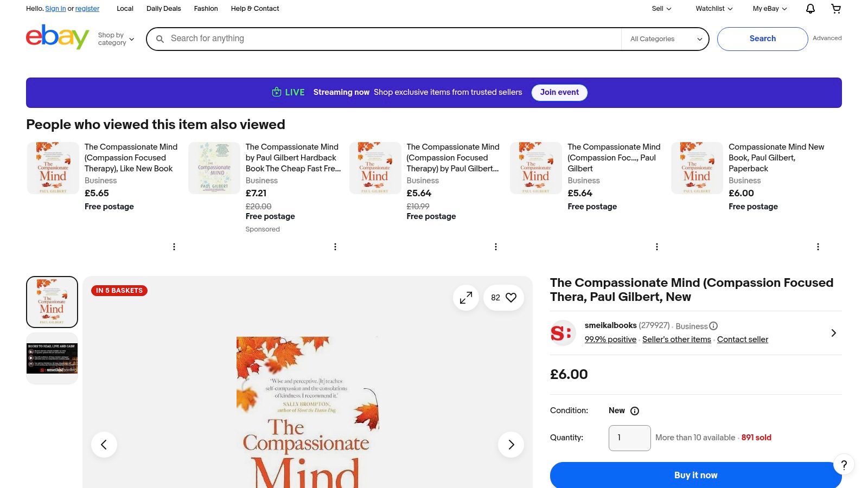The image size is (868, 488).
Task: Click the search magnifier icon
Action: click(159, 38)
